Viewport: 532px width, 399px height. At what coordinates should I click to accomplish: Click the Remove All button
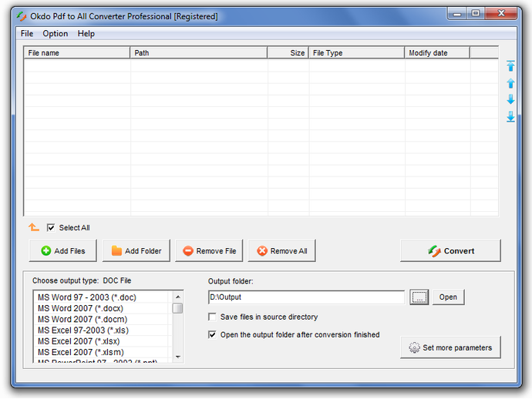tap(281, 251)
